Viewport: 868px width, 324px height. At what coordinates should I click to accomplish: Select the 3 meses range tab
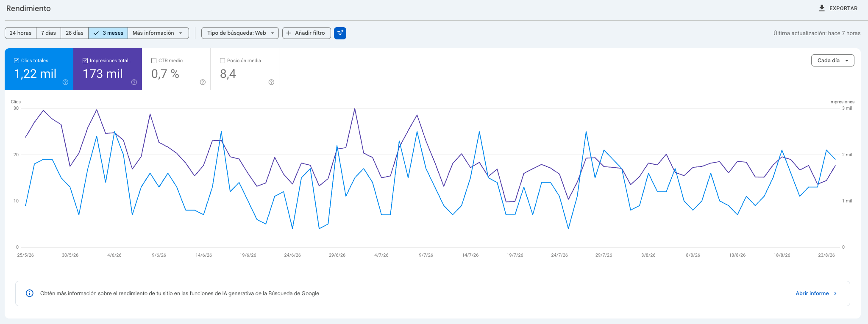[x=108, y=33]
